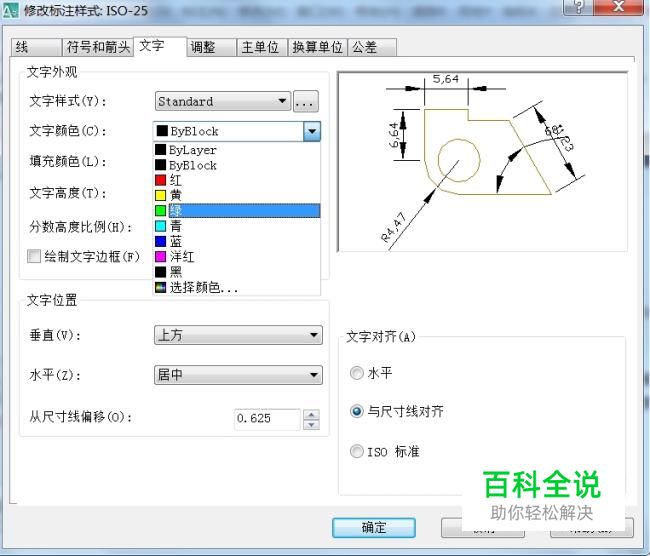The width and height of the screenshot is (650, 556).
Task: Switch to the 线 tab
Action: 36,47
